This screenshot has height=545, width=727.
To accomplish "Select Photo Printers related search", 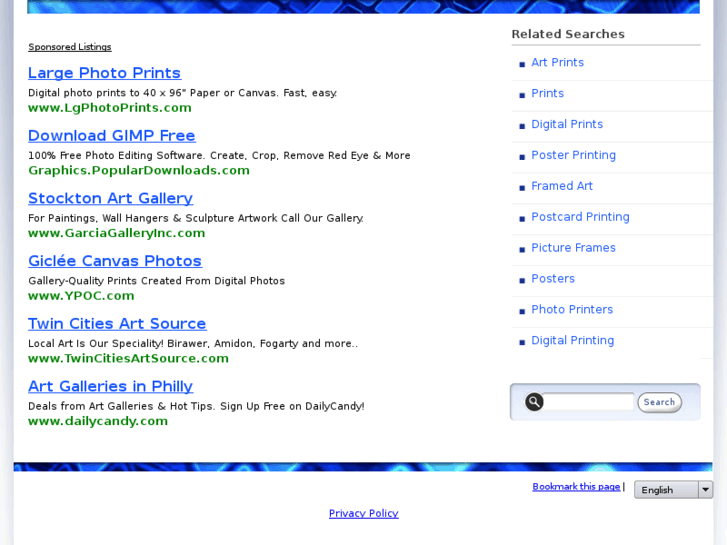I will point(572,309).
